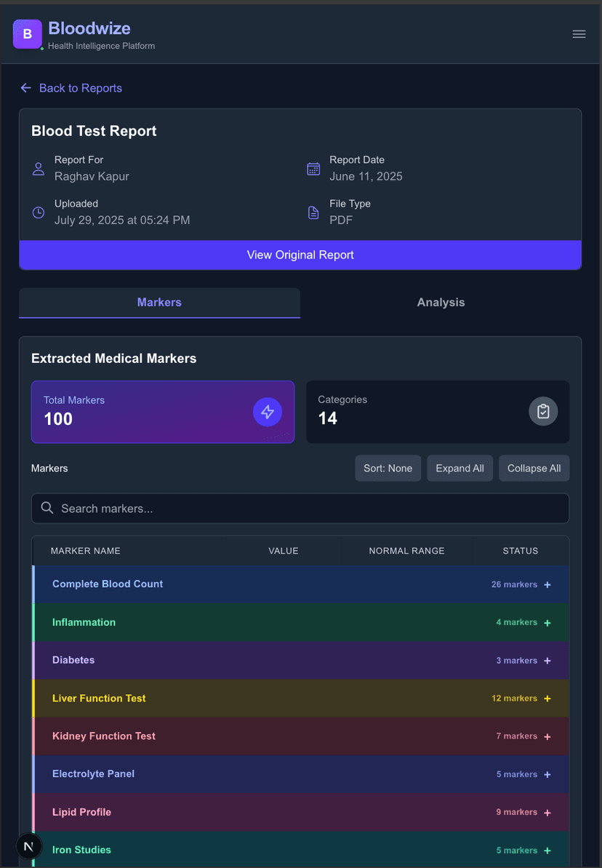602x868 pixels.
Task: Click the magnifier icon in search box
Action: (47, 508)
